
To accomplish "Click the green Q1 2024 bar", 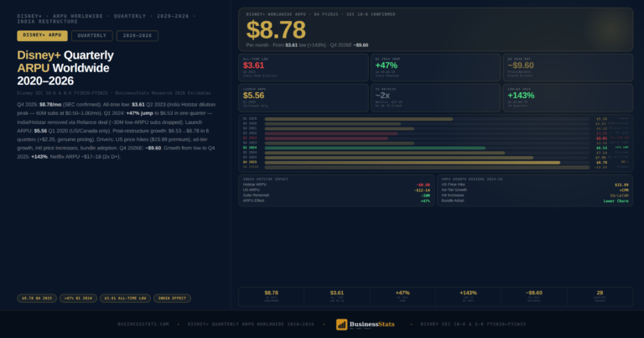I will [375, 148].
